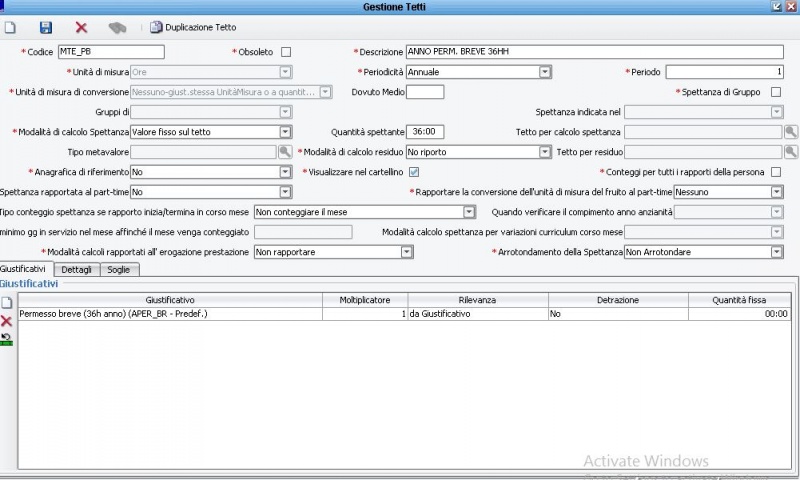800x480 pixels.
Task: Click the New document toolbar icon
Action: pos(10,28)
